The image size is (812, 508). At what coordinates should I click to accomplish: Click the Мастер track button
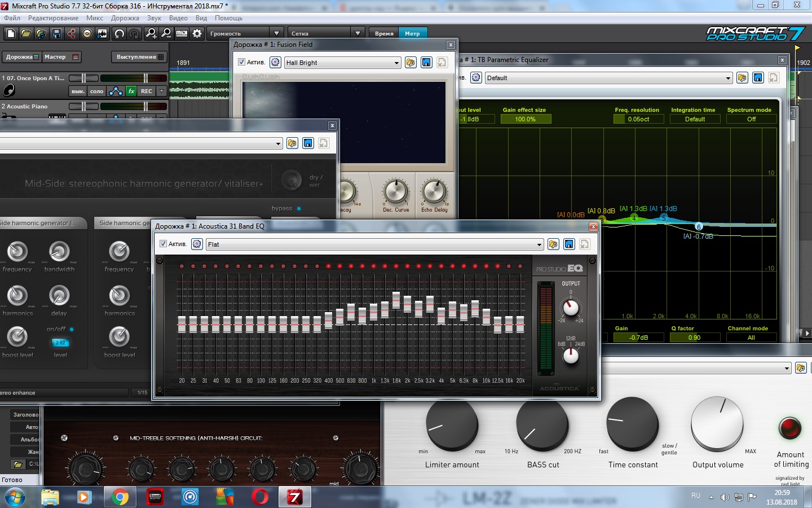coord(61,57)
